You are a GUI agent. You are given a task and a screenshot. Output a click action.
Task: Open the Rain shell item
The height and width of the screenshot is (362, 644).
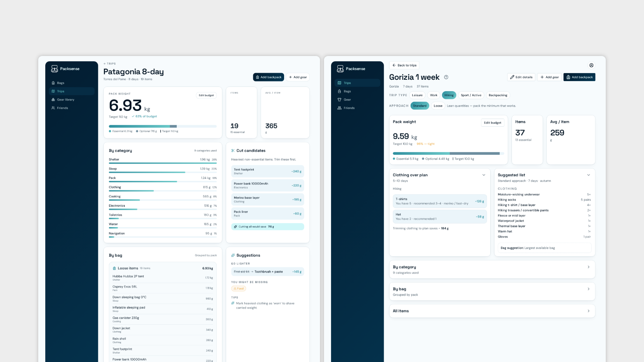point(163,340)
